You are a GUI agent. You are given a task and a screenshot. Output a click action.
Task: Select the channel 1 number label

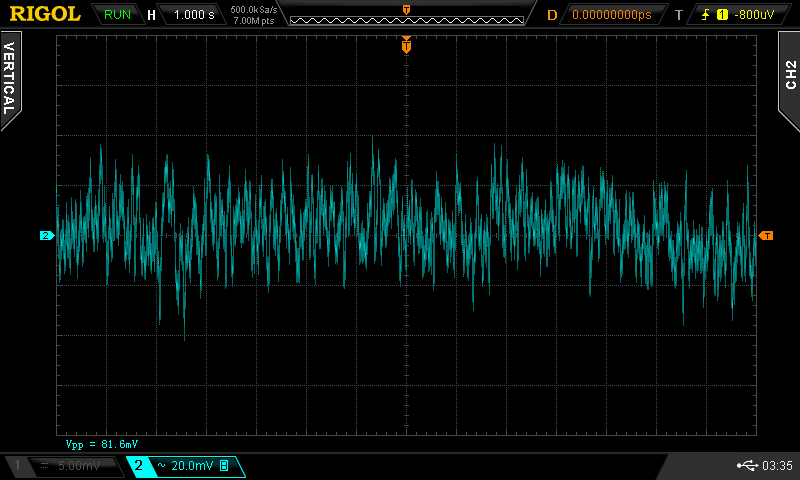17,465
